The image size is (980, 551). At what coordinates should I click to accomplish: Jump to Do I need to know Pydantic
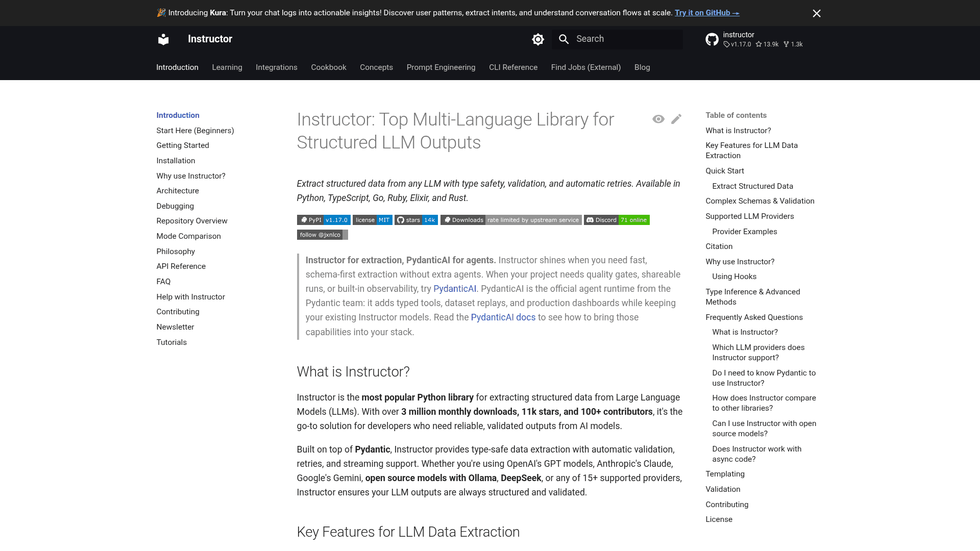764,378
